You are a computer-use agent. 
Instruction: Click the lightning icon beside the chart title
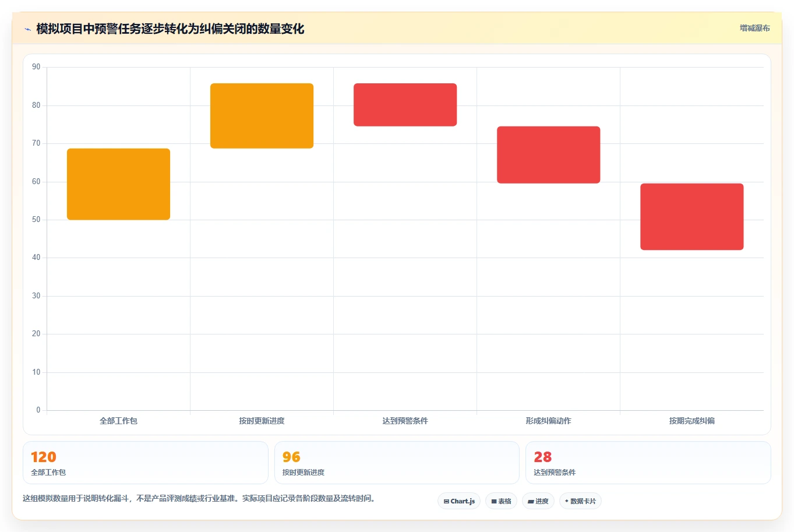tap(27, 29)
